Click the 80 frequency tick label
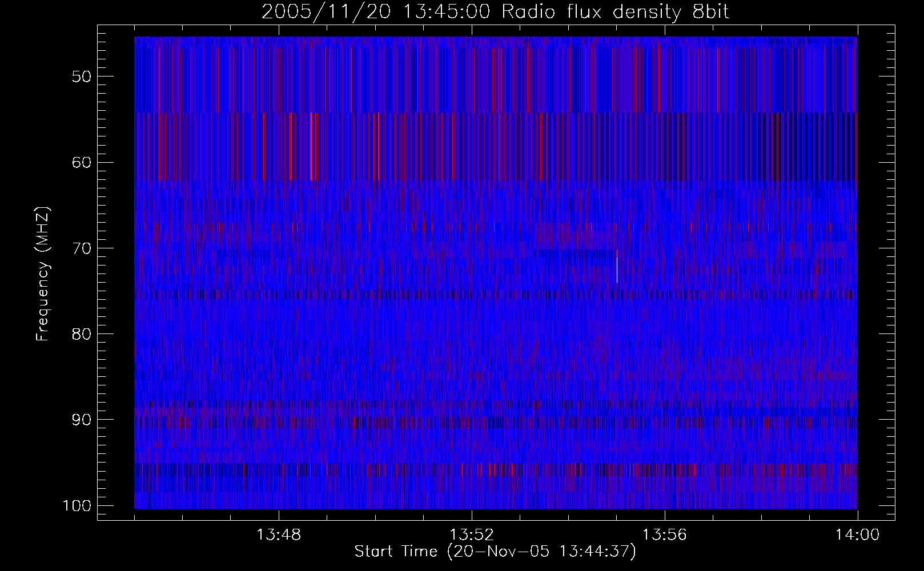 click(82, 333)
